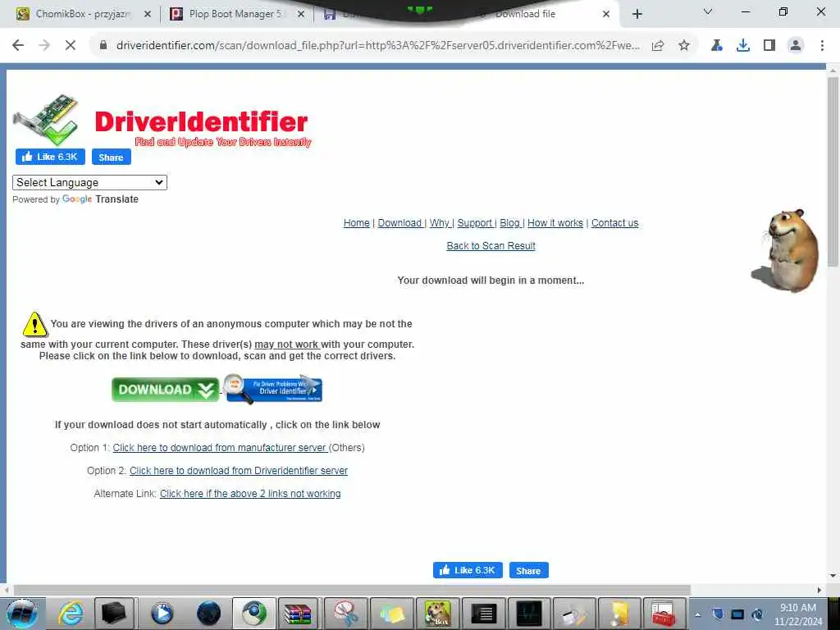Open the Chrome profile avatar
Image resolution: width=840 pixels, height=630 pixels.
(796, 46)
